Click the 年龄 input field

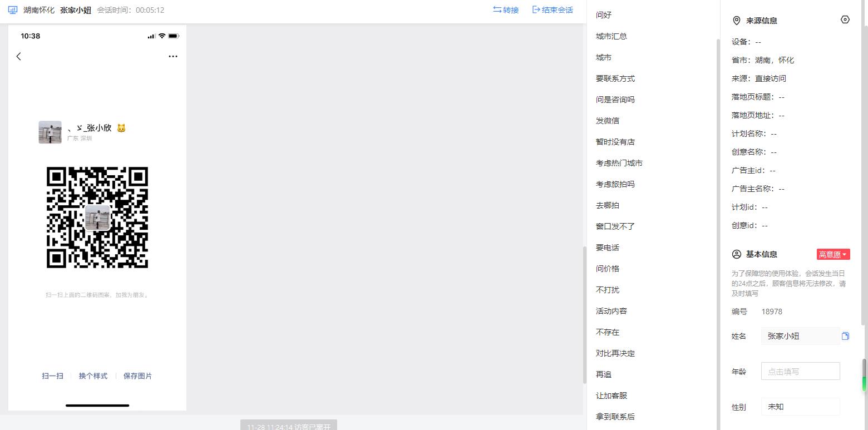tap(800, 371)
